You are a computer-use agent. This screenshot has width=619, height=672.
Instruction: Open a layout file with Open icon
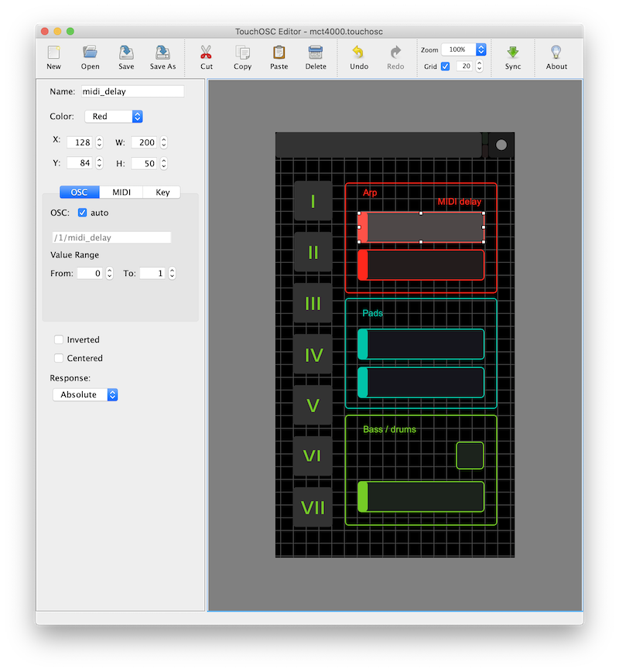90,53
